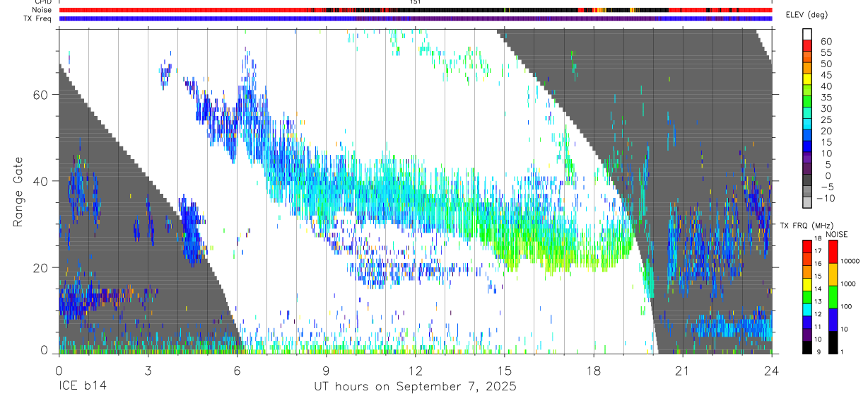Click the x-axis tick label '6'
This screenshot has height=401, width=868.
(x=237, y=370)
